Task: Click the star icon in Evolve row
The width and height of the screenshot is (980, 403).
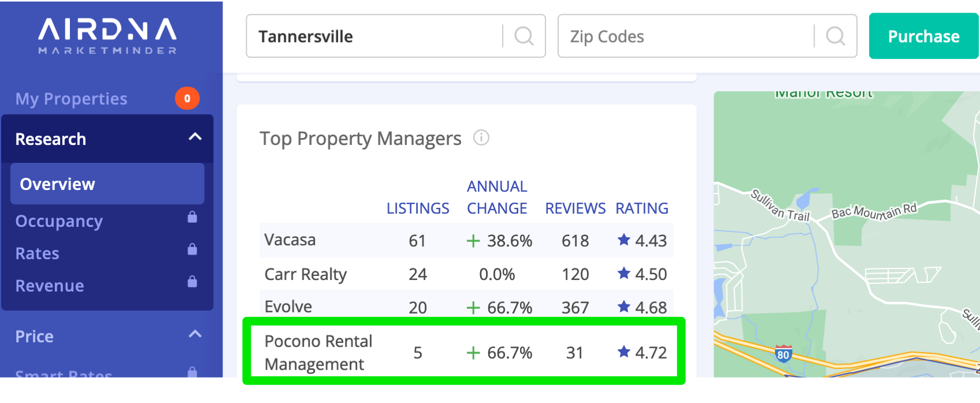Action: tap(624, 306)
